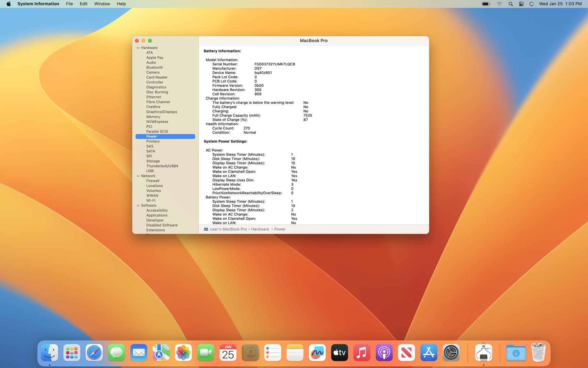Open System Information app menu
The image size is (588, 368).
[x=38, y=4]
